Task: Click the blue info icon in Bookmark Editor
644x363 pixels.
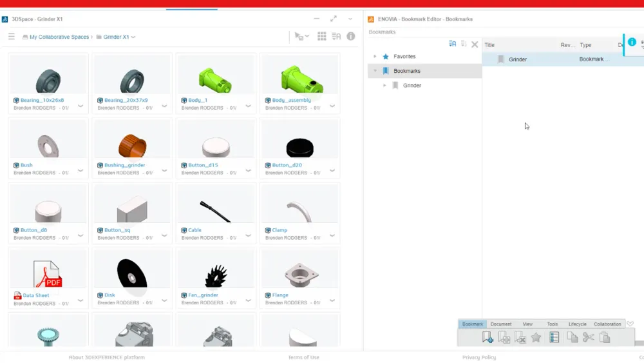Action: (632, 42)
